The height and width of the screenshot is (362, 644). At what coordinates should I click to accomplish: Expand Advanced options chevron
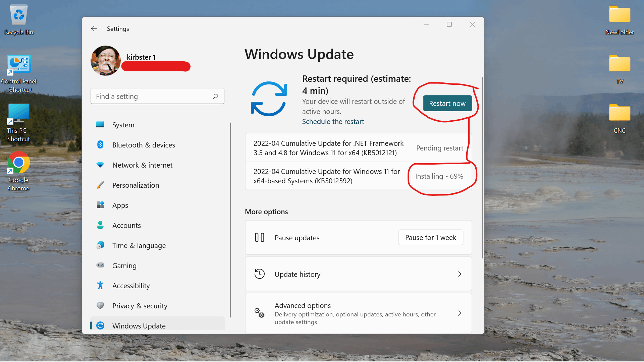(x=460, y=313)
